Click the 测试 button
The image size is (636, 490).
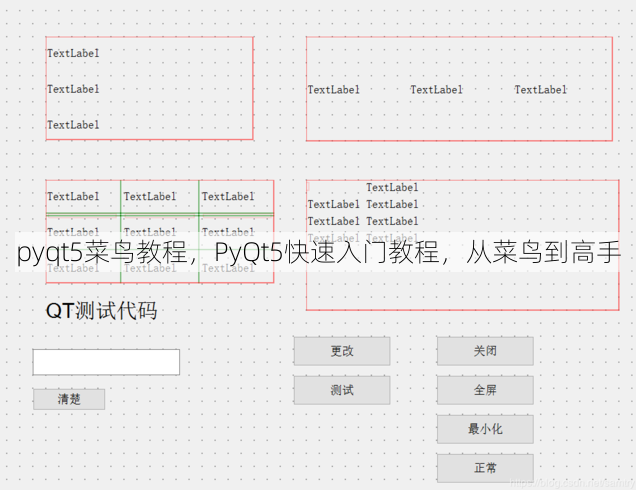(342, 390)
